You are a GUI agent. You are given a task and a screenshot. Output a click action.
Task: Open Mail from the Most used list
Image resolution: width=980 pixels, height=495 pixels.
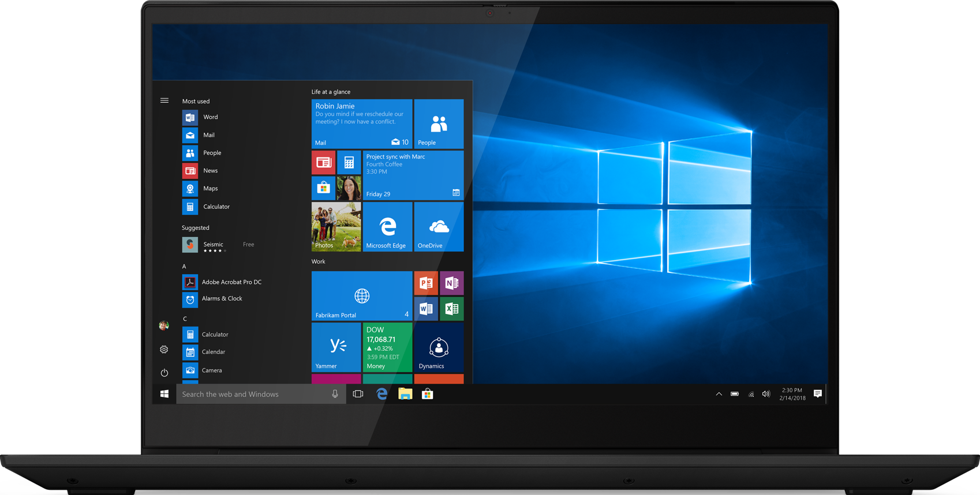(199, 135)
